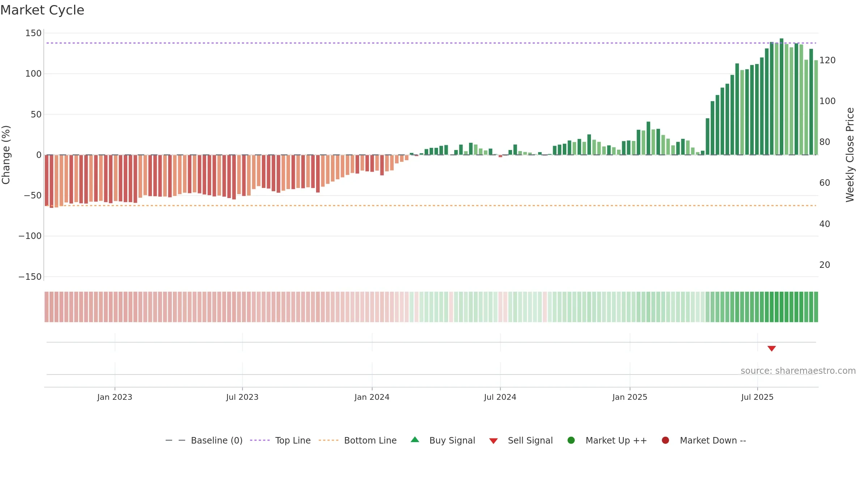Click the −50 tick on the left axis
Image resolution: width=868 pixels, height=488 pixels.
click(x=33, y=196)
